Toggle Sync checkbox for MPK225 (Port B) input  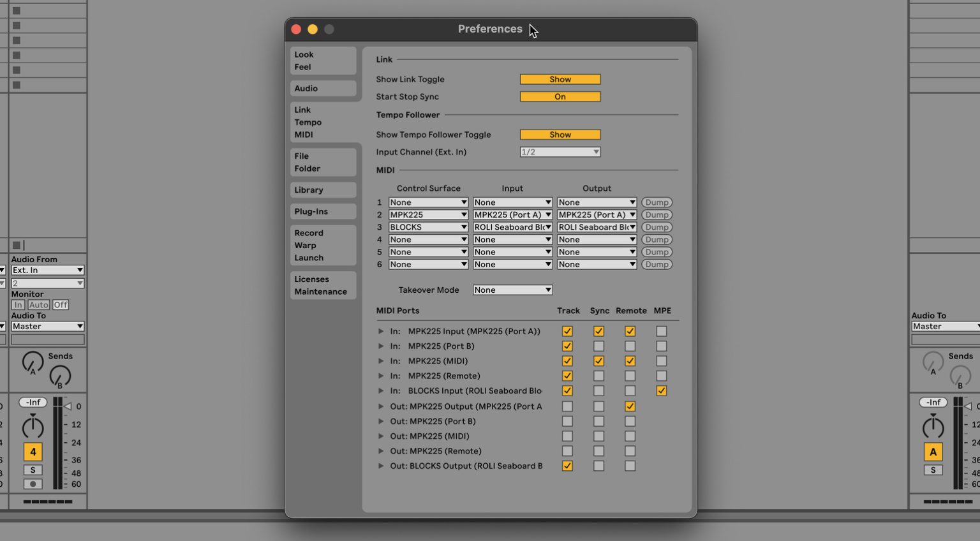click(598, 346)
